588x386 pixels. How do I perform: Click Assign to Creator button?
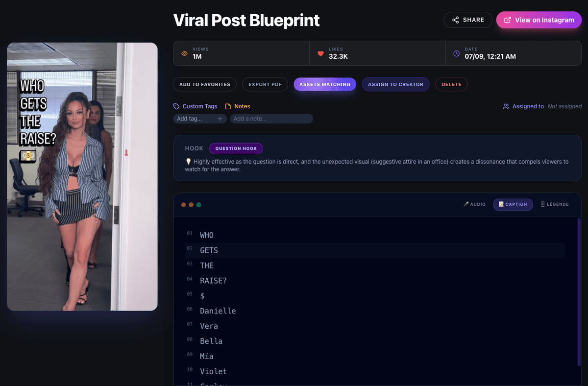point(395,84)
